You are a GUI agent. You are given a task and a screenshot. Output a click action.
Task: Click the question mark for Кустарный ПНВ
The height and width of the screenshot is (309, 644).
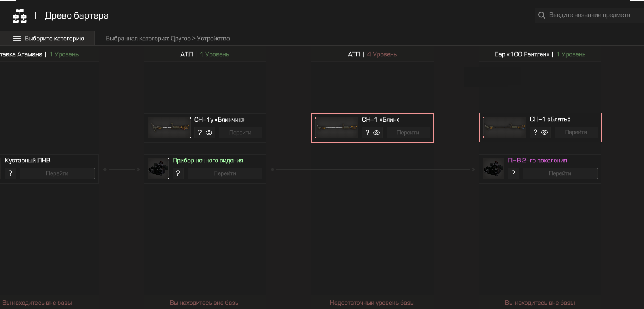point(10,173)
